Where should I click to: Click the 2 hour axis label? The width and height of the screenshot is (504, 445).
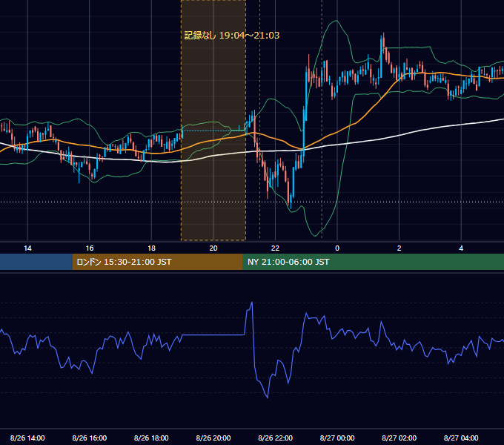pos(399,248)
